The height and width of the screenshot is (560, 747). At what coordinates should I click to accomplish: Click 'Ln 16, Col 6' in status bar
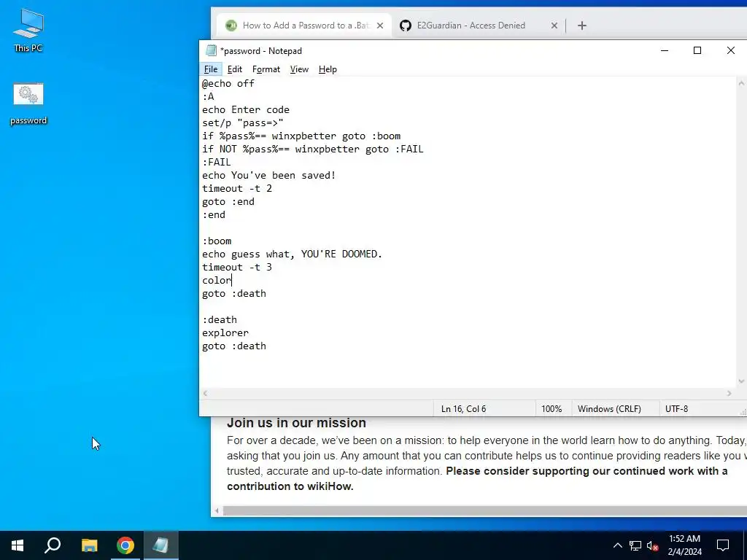[463, 408]
